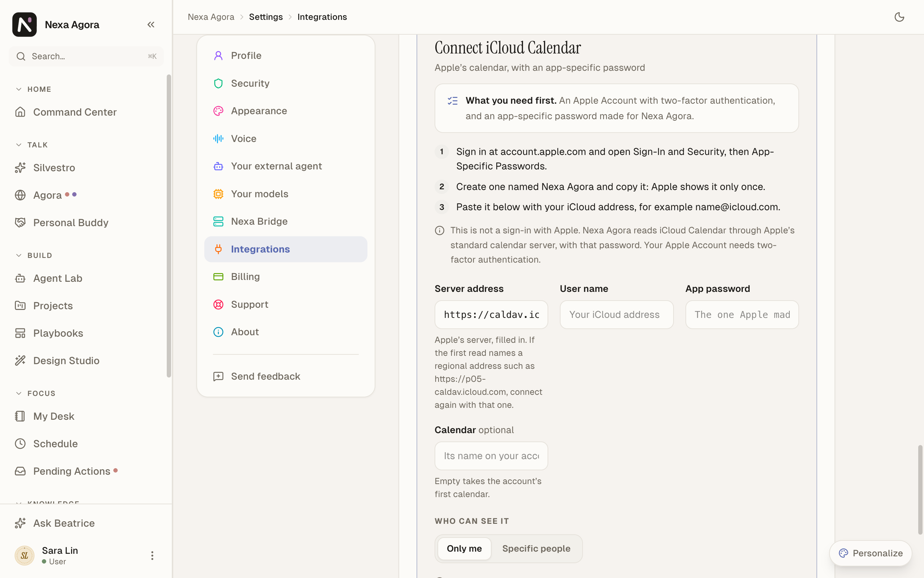Collapse the HOME section
The height and width of the screenshot is (578, 924).
[x=33, y=89]
